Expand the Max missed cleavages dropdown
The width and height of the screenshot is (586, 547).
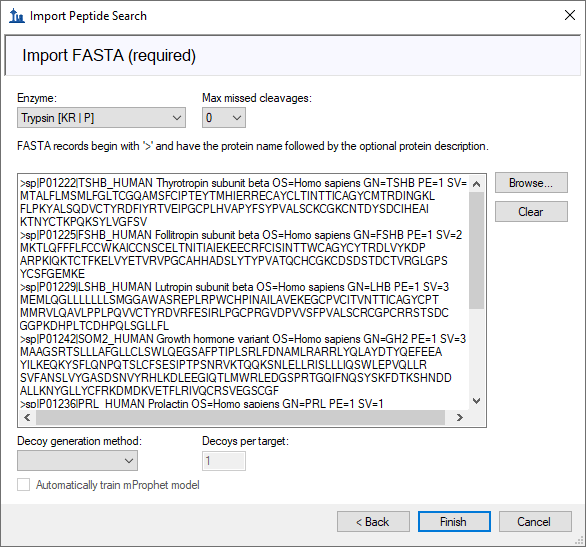coord(224,118)
